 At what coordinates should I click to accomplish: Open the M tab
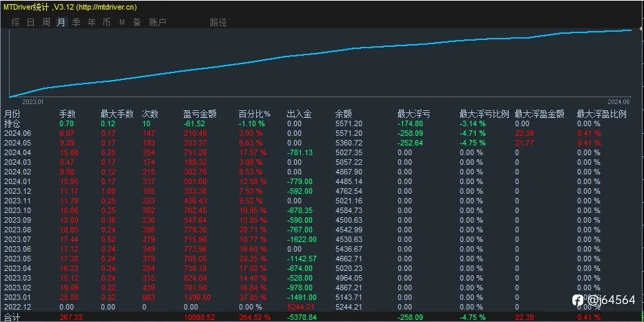pos(122,22)
